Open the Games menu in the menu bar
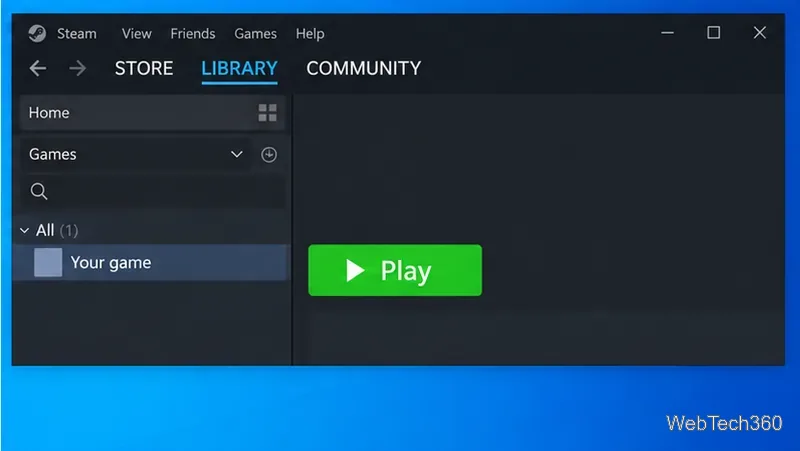 [255, 34]
